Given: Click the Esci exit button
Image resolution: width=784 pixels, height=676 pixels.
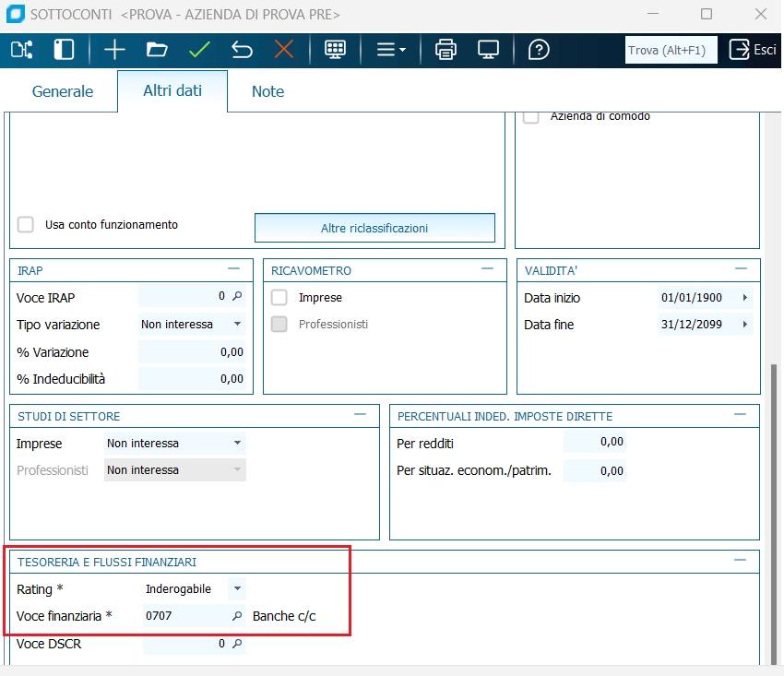Looking at the screenshot, I should pyautogui.click(x=753, y=50).
